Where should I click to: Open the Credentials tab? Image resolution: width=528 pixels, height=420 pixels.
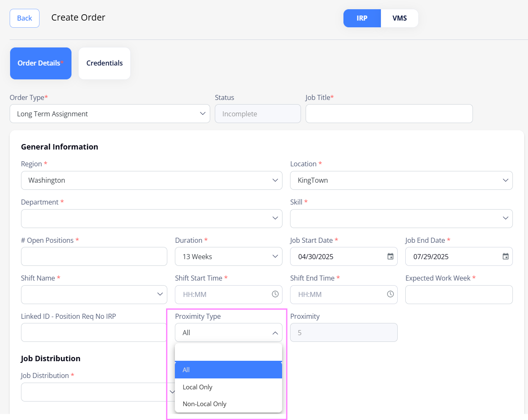104,63
